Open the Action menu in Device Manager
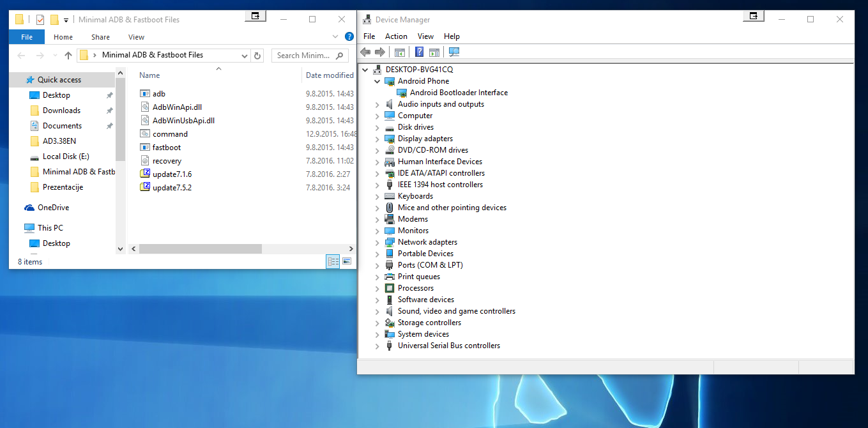 click(x=396, y=36)
